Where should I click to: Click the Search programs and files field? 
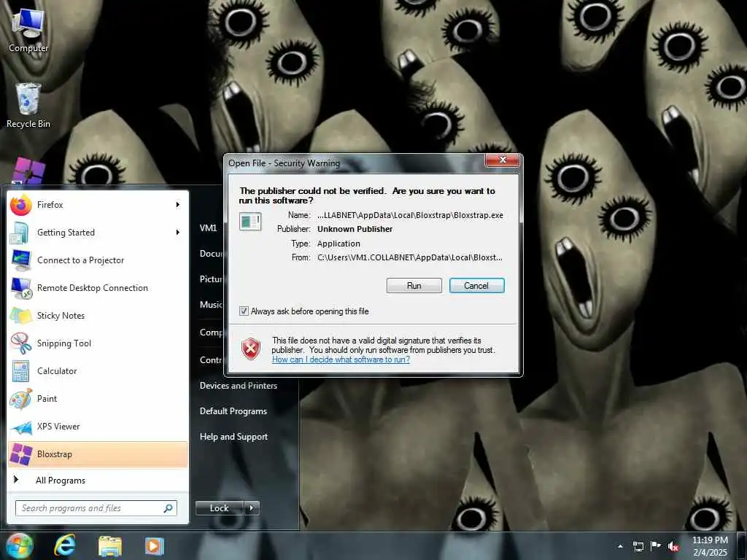(96, 508)
